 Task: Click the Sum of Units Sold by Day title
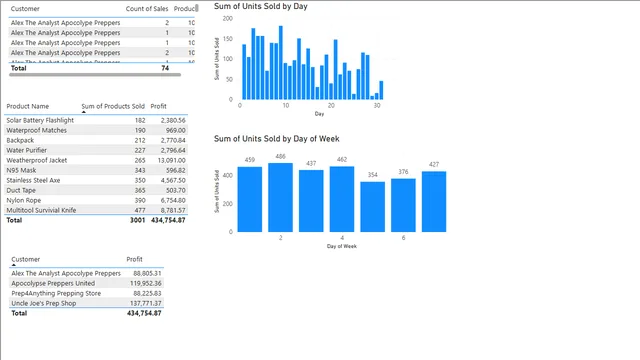(261, 7)
